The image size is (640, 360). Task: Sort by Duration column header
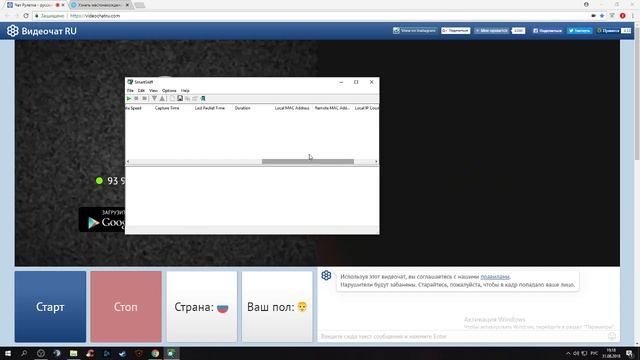point(242,108)
